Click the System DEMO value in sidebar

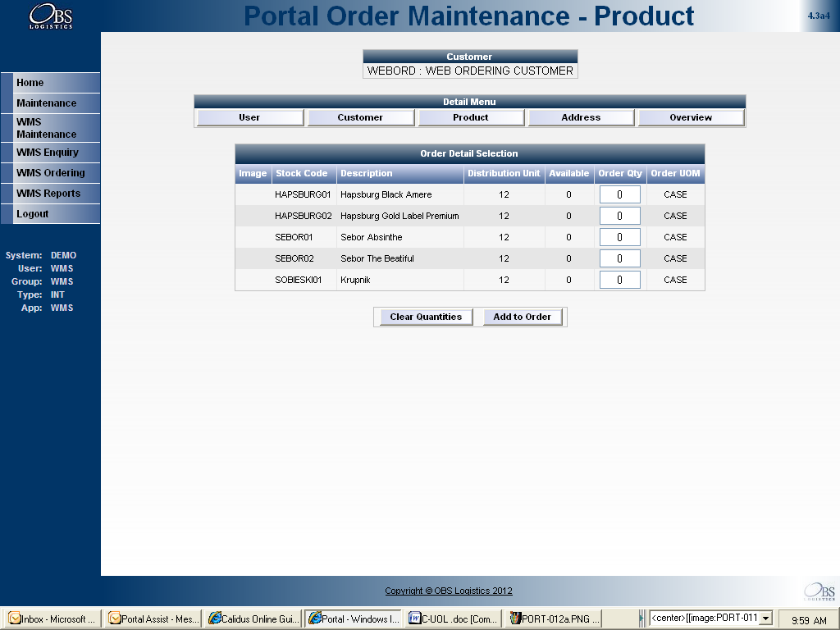(64, 256)
